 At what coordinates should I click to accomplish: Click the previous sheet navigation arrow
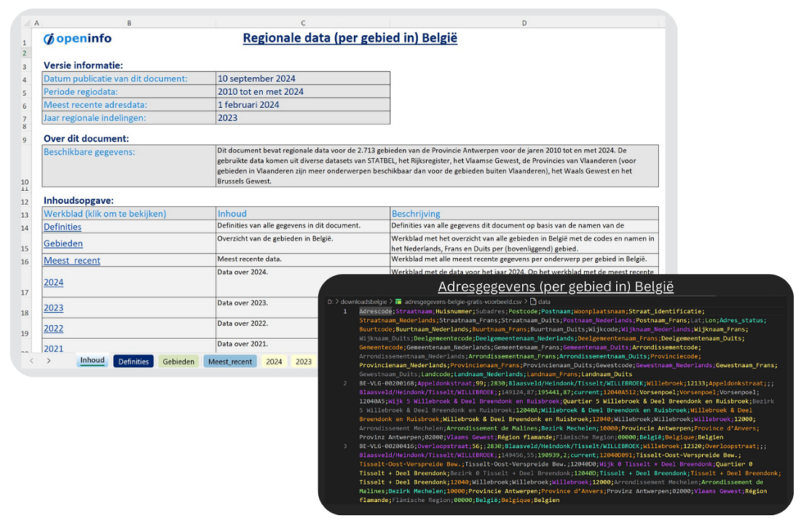[32, 361]
